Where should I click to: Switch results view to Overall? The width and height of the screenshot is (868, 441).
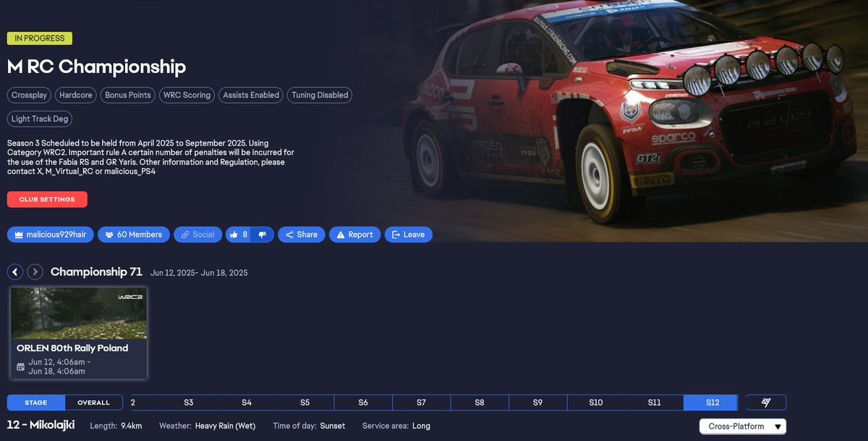click(x=94, y=403)
